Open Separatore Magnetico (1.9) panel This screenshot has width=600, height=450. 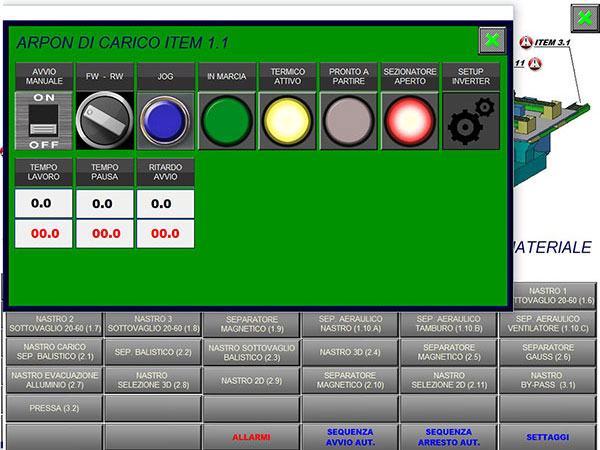pyautogui.click(x=251, y=323)
